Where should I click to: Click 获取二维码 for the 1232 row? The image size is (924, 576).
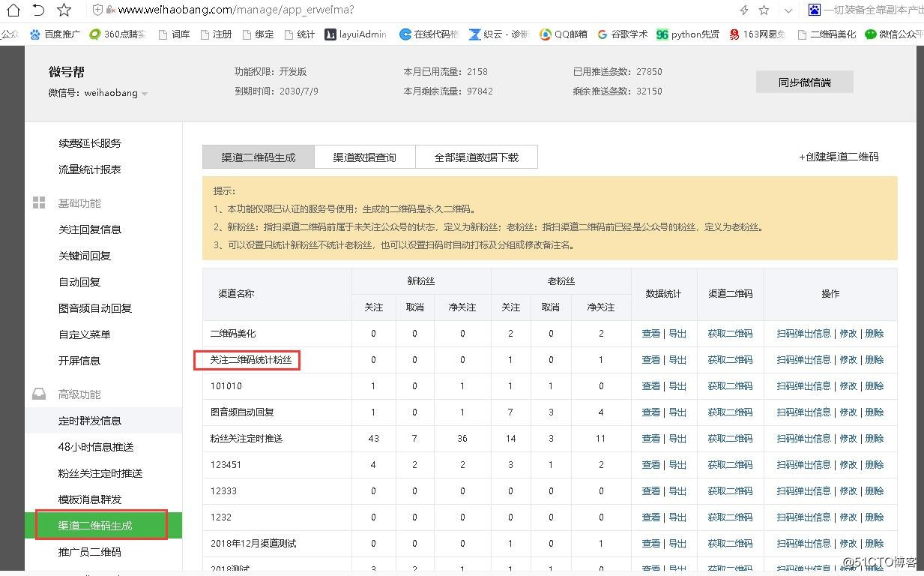click(730, 517)
